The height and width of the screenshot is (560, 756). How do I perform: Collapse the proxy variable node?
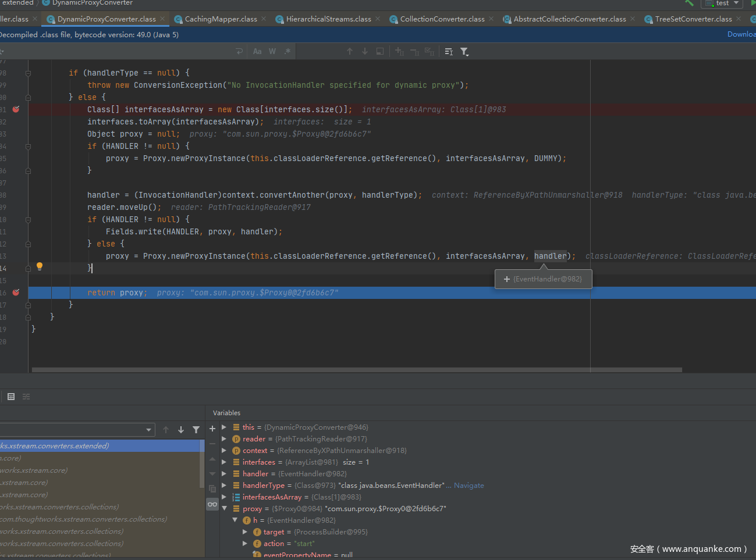[224, 508]
